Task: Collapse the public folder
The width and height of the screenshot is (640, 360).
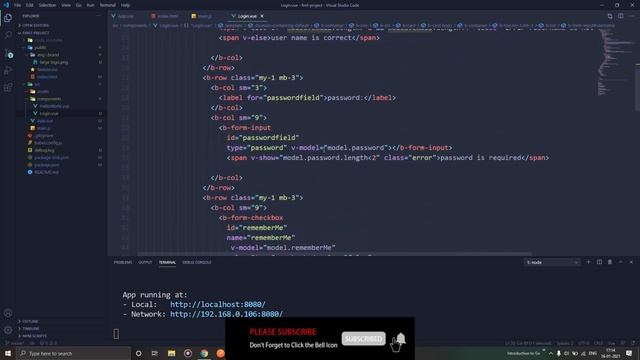Action: pos(40,48)
